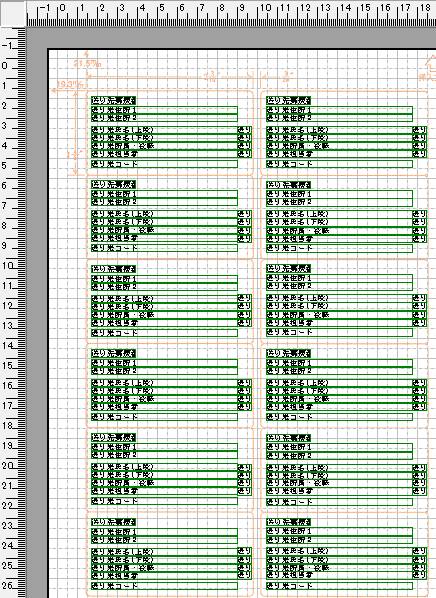Click small 送り suffix box beside top-right 担当者 field
The width and height of the screenshot is (436, 598).
click(419, 154)
